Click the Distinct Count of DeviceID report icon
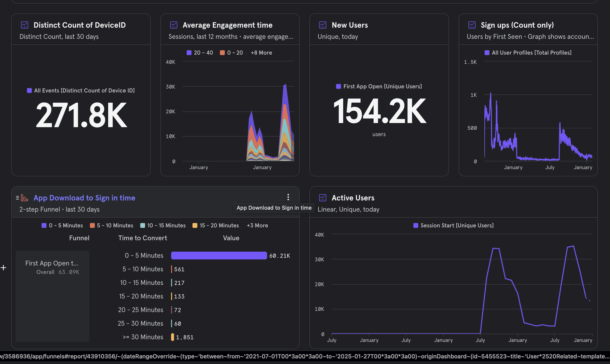Viewport: 610px width, 364px height. pyautogui.click(x=25, y=25)
